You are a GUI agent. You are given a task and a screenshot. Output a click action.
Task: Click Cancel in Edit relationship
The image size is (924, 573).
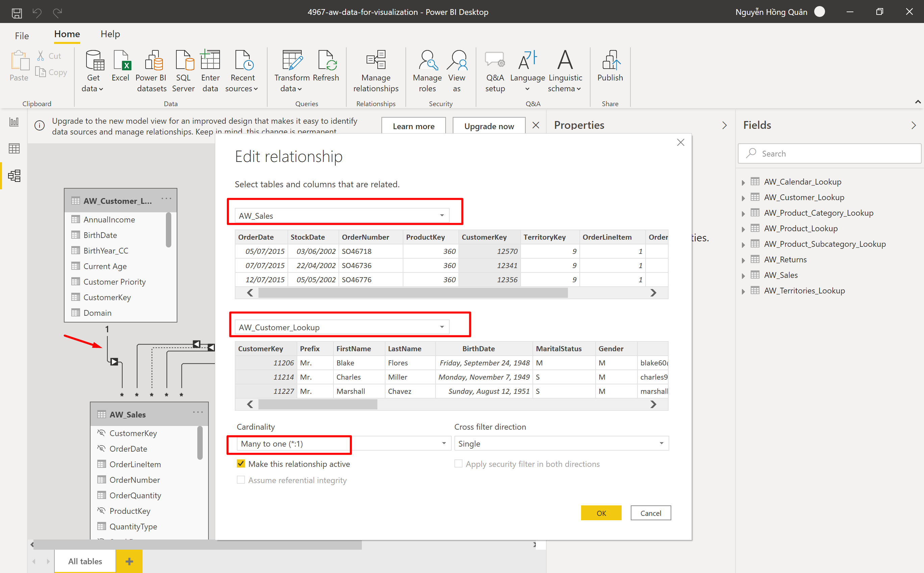pos(651,513)
